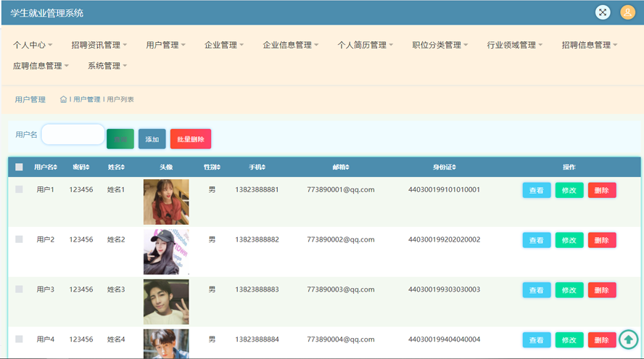Viewport: 644px width, 359px height.
Task: Click the green search button
Action: (120, 139)
